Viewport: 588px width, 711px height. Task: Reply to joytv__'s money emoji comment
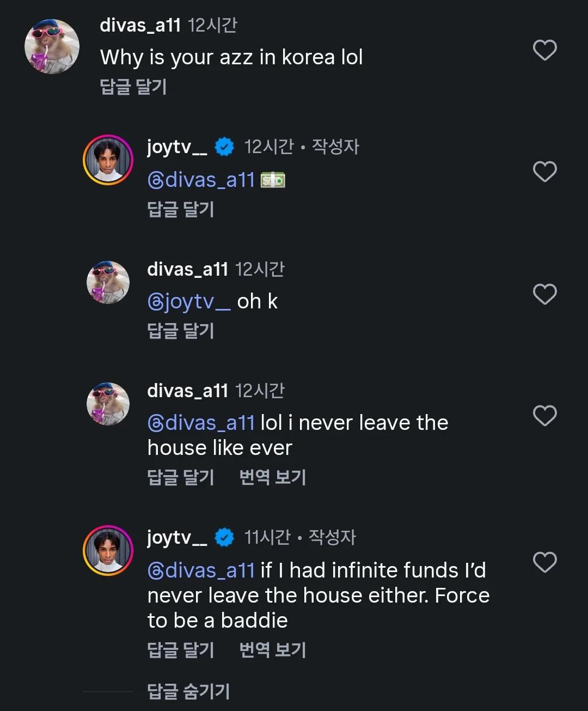[181, 209]
